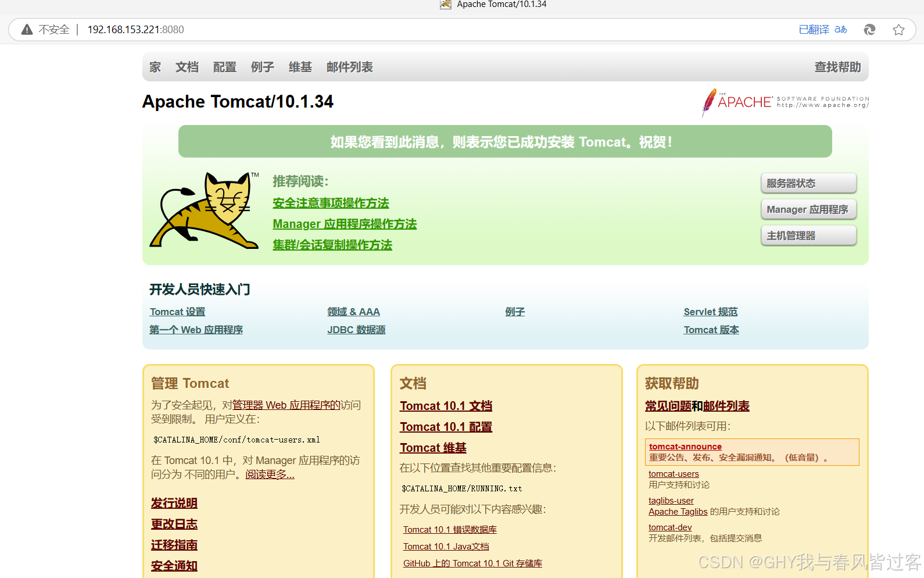Click the 主机管理器 button

tap(808, 236)
